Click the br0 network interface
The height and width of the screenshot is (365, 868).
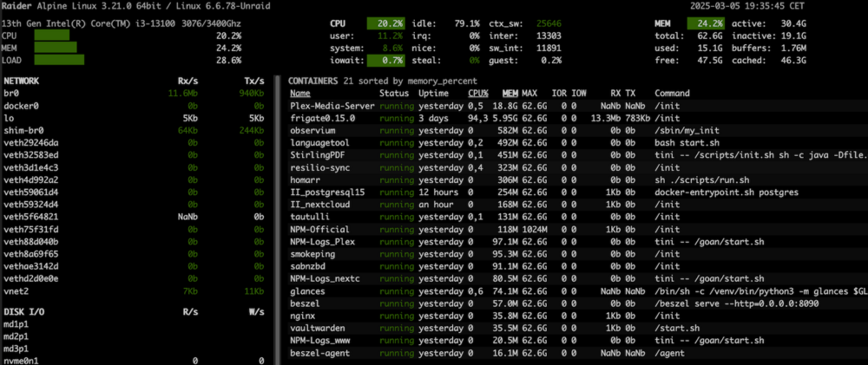pyautogui.click(x=11, y=93)
